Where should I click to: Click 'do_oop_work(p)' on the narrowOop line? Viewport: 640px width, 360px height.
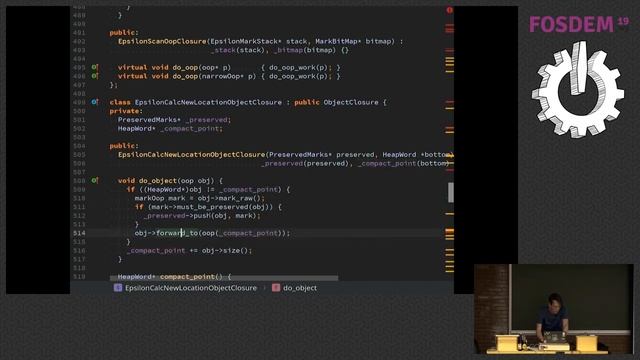(x=298, y=76)
